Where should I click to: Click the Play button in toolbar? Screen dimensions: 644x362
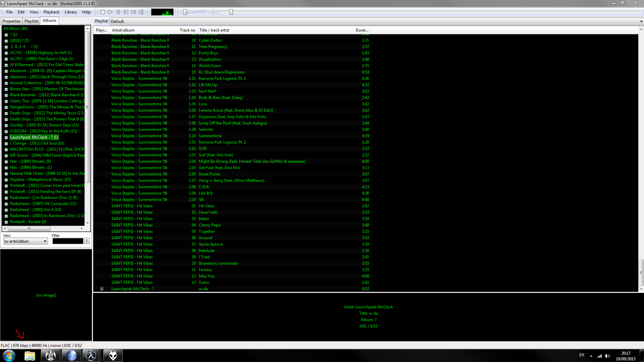(x=110, y=12)
